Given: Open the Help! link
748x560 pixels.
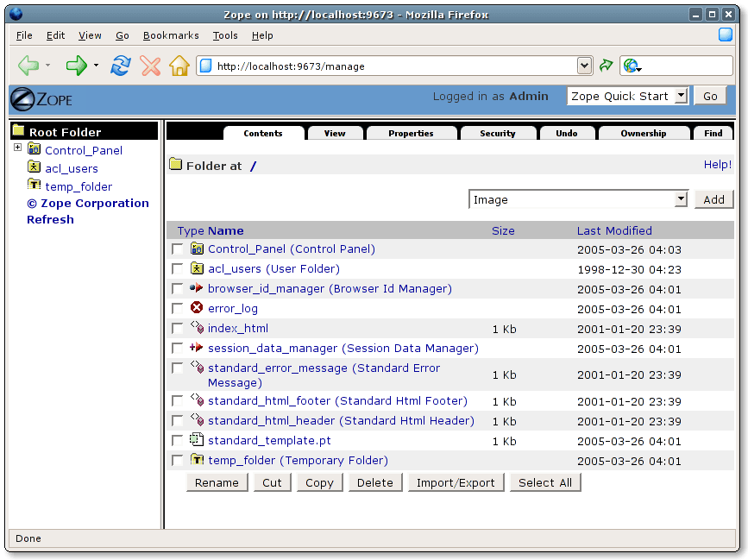Looking at the screenshot, I should (x=717, y=164).
